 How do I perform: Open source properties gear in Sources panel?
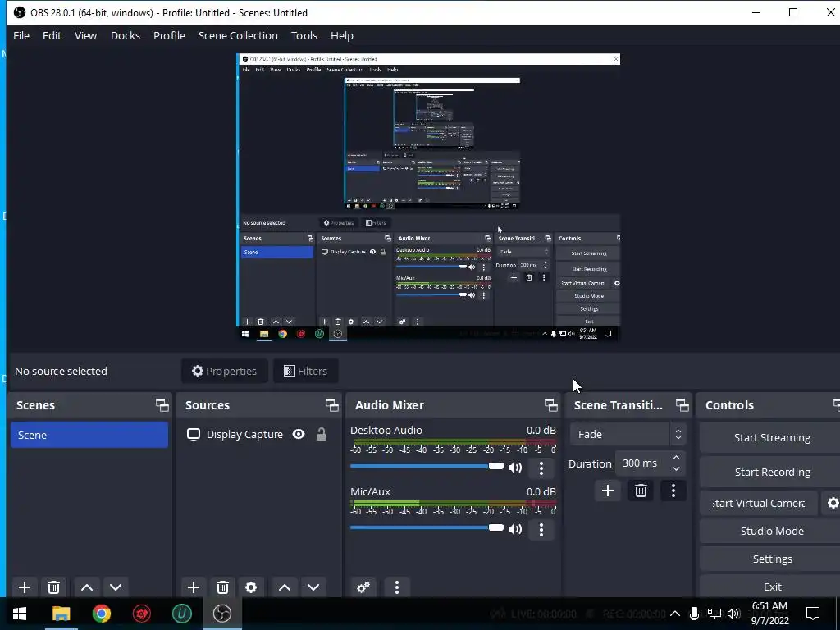click(251, 587)
